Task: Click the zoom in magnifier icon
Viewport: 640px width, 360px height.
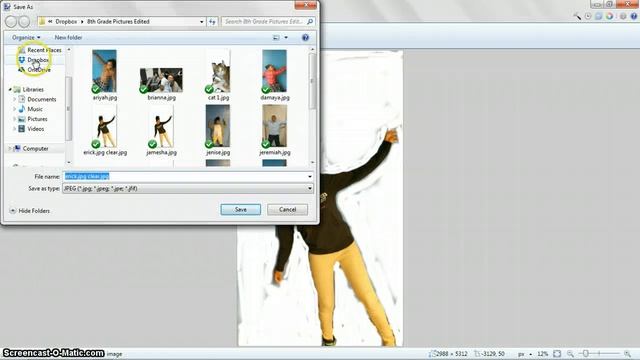Action: [x=627, y=354]
